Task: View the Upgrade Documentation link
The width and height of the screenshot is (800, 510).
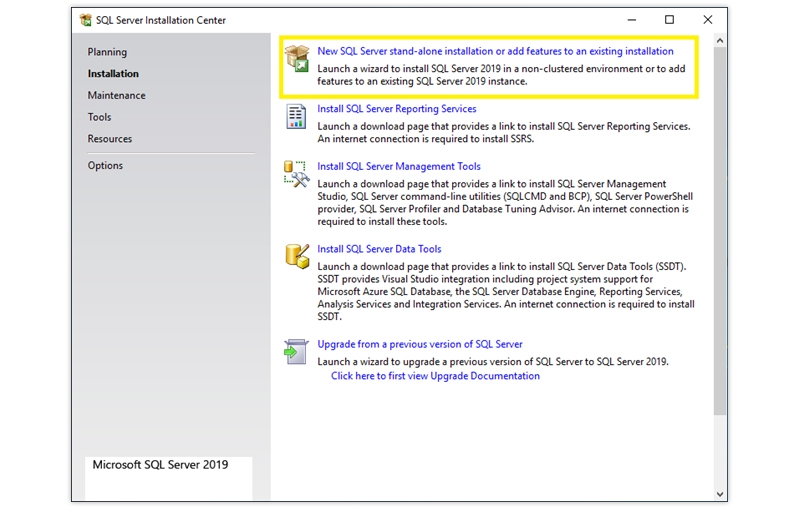Action: 435,376
